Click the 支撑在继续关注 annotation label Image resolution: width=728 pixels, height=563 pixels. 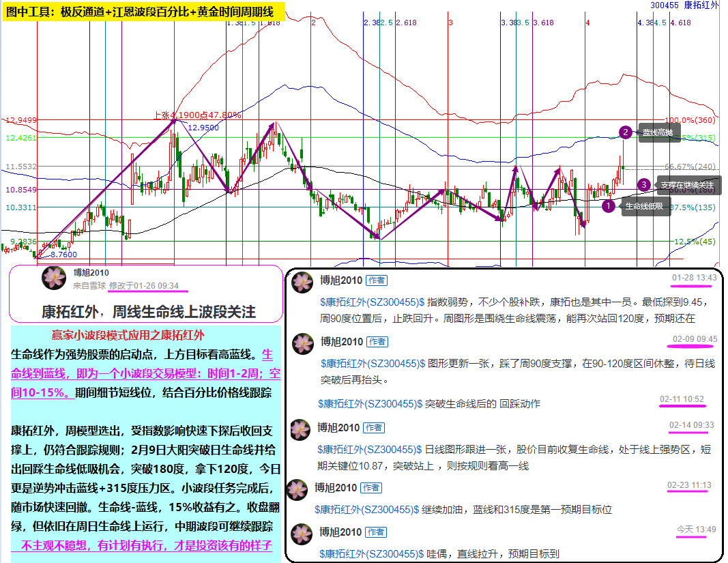[x=686, y=185]
